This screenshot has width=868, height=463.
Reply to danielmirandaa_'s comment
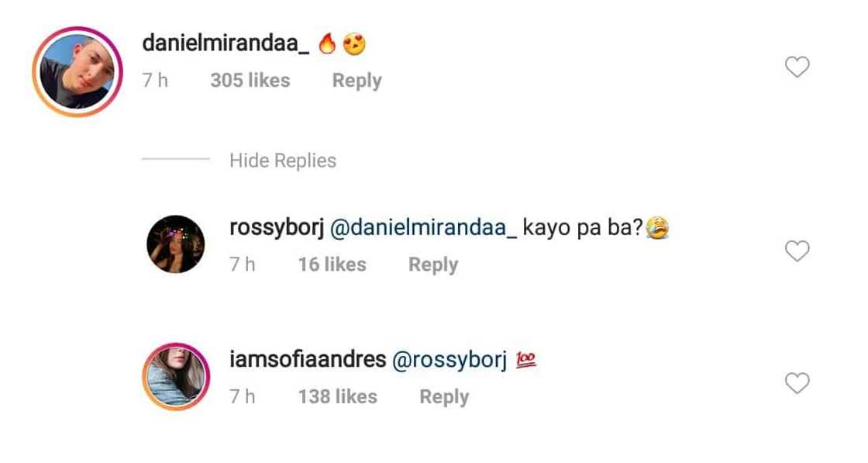[x=356, y=81]
